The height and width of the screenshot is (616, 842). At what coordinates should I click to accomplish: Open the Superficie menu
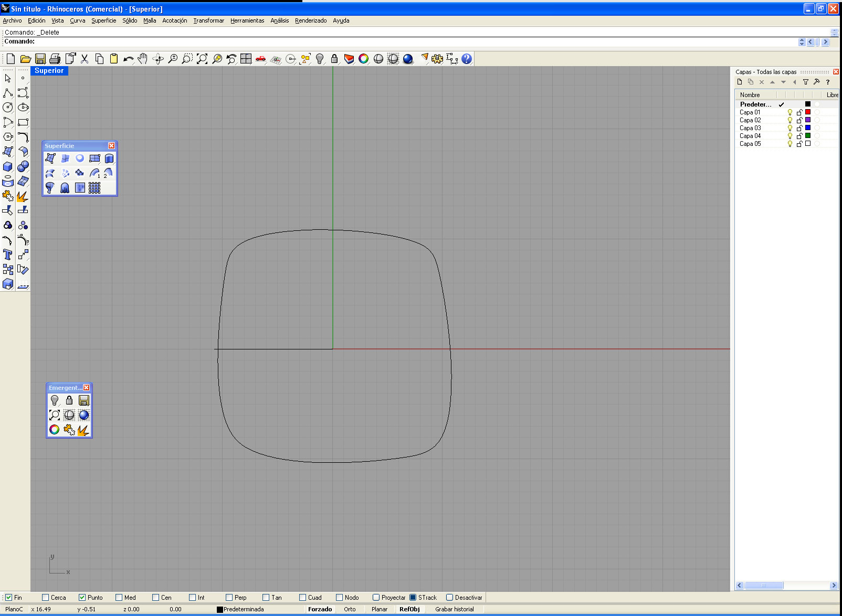click(x=104, y=20)
